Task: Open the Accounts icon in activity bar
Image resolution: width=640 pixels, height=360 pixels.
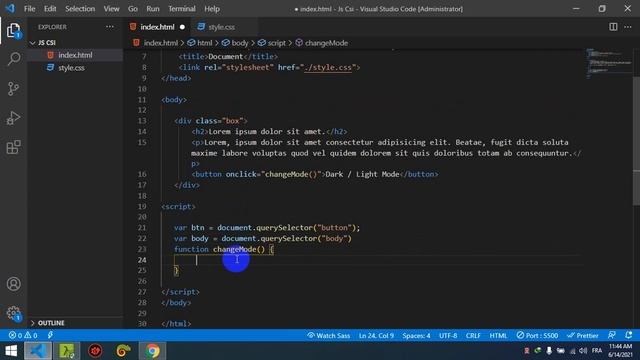Action: (x=13, y=284)
